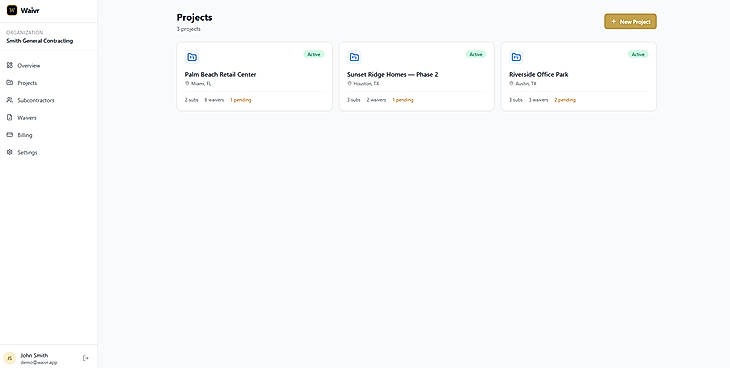Click '2 subs' on Palm Beach Retail Center
The image size is (730, 368).
click(x=191, y=100)
